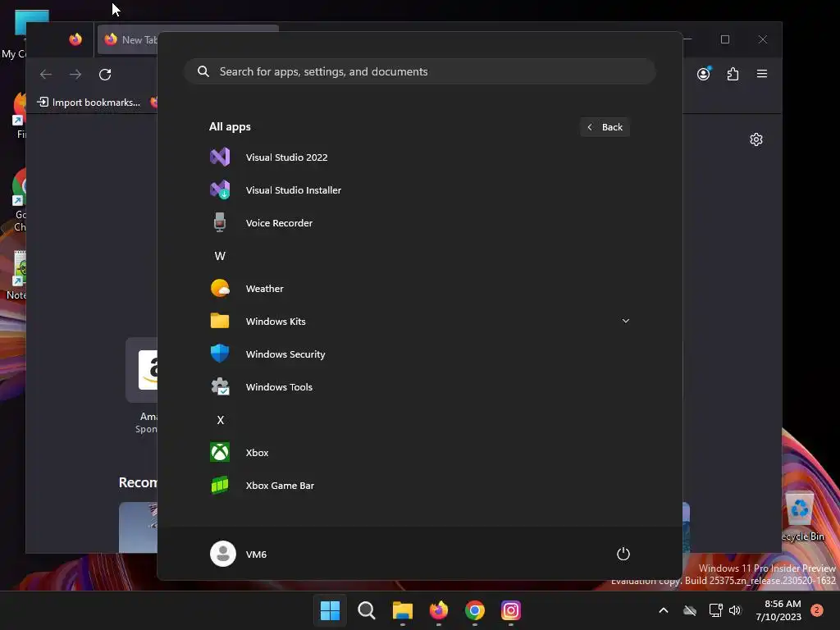Open Firefox account profile icon
840x630 pixels.
pos(704,74)
